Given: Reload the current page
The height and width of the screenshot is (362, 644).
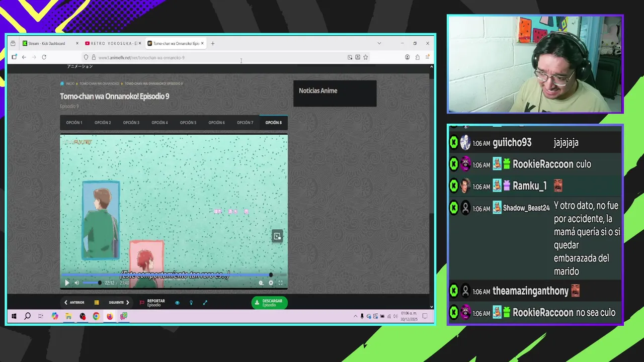Looking at the screenshot, I should click(44, 57).
